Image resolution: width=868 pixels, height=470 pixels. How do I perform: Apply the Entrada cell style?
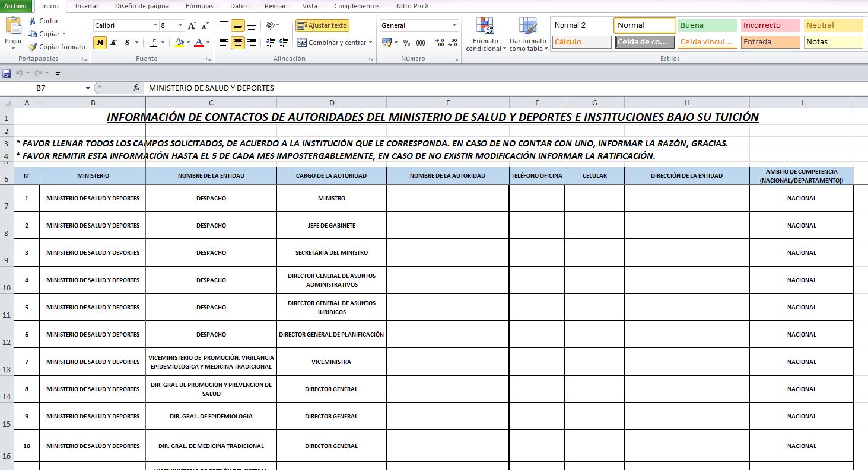770,42
